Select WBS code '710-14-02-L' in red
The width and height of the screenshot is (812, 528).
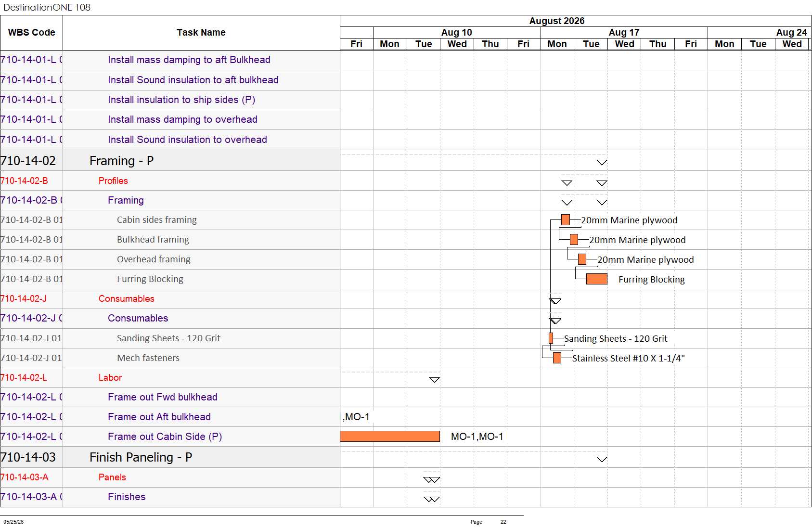24,378
